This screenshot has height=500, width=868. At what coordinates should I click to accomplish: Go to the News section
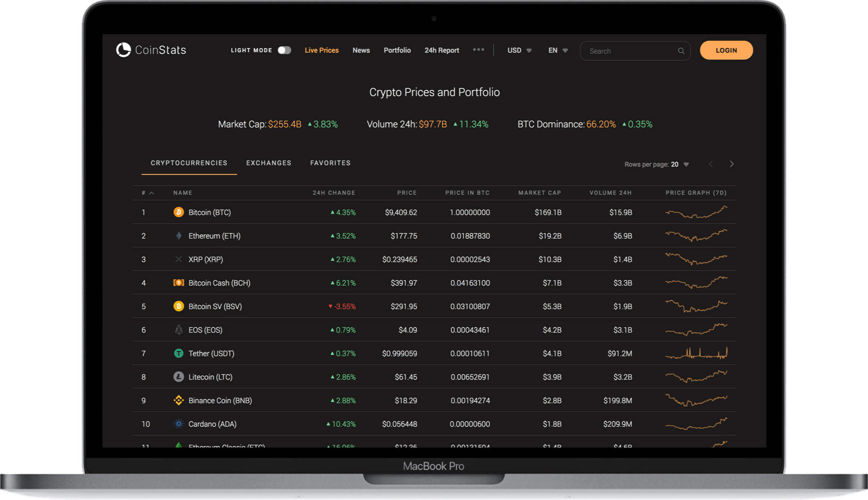[x=361, y=50]
